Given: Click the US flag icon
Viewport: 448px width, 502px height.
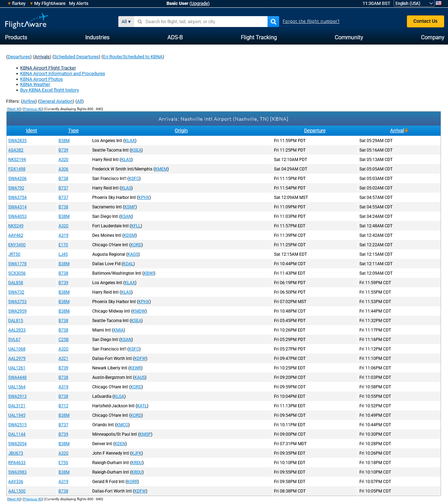Looking at the screenshot, I should (439, 3).
